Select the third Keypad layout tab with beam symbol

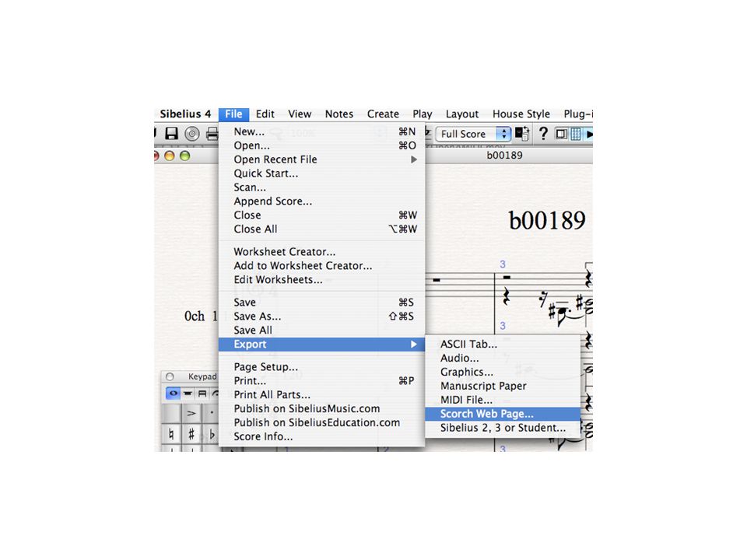pos(202,394)
